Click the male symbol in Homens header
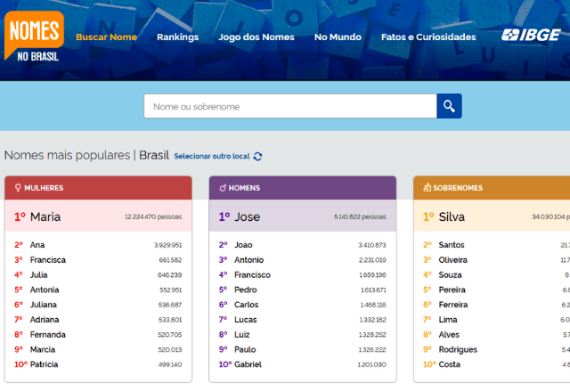This screenshot has width=570, height=392. 223,188
